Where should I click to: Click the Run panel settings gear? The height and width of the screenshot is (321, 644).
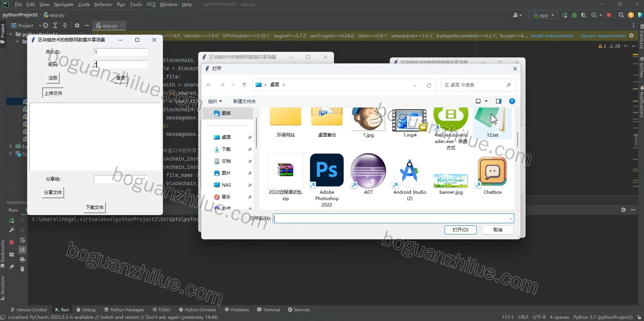point(623,210)
